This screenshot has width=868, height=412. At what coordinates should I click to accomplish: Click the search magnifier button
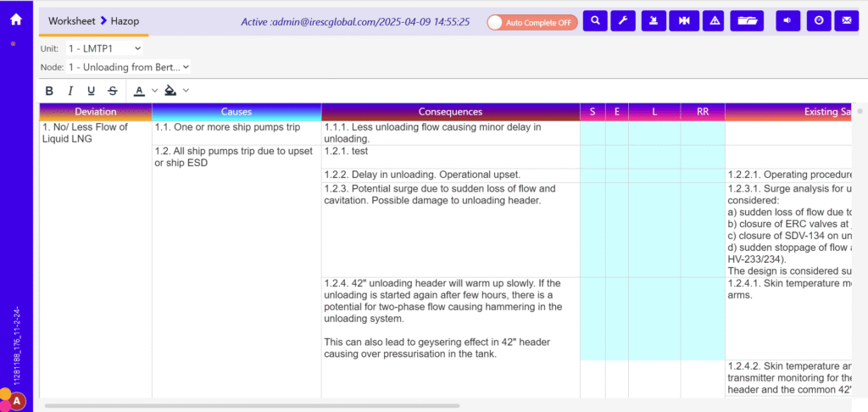click(595, 20)
